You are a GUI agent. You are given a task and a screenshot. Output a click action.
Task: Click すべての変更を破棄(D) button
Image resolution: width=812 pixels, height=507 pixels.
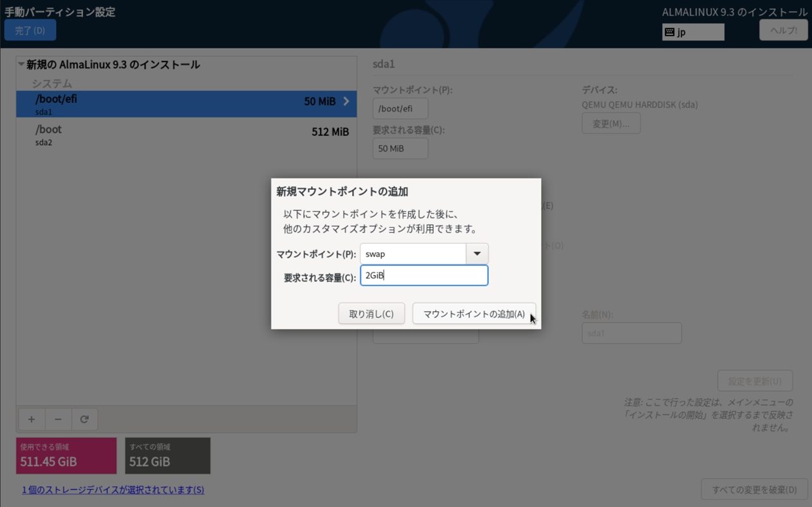pyautogui.click(x=754, y=490)
